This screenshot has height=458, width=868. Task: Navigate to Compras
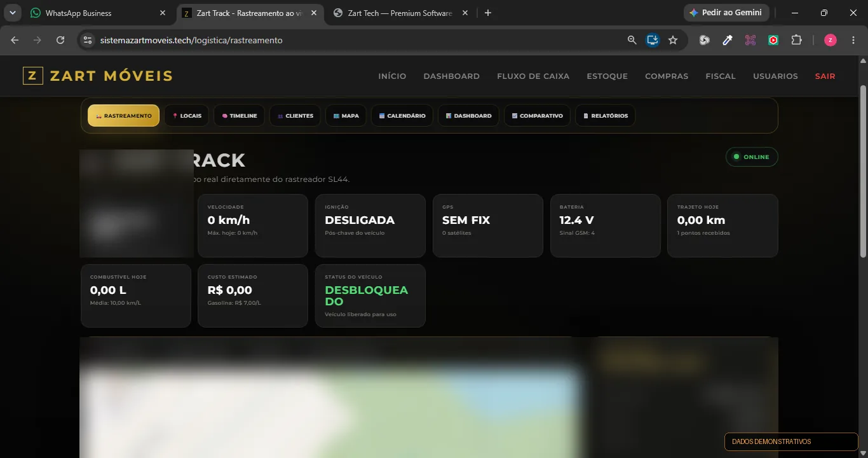coord(667,76)
